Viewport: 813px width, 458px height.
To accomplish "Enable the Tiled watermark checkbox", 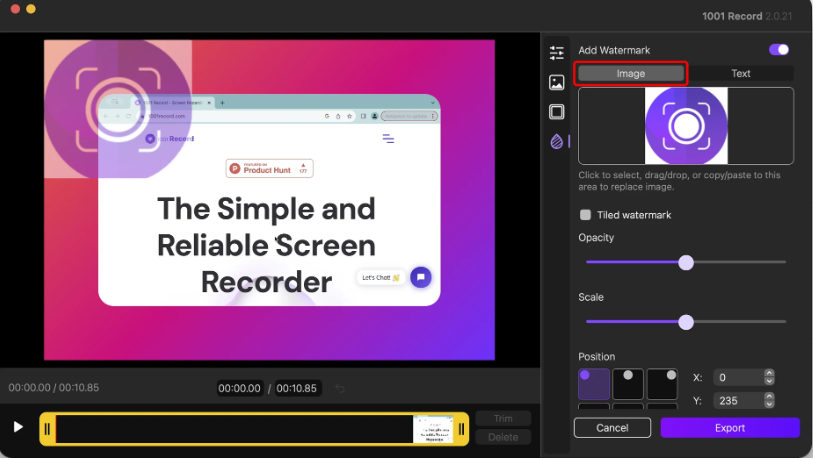I will [x=585, y=215].
